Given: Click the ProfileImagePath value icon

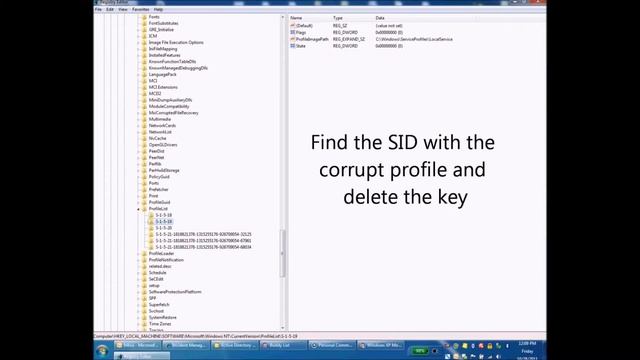Looking at the screenshot, I should coord(293,39).
